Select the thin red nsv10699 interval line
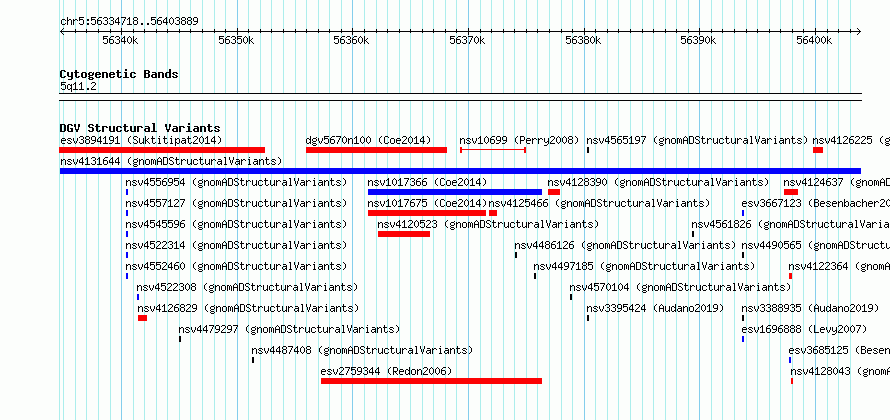This screenshot has height=420, width=890. coord(493,150)
